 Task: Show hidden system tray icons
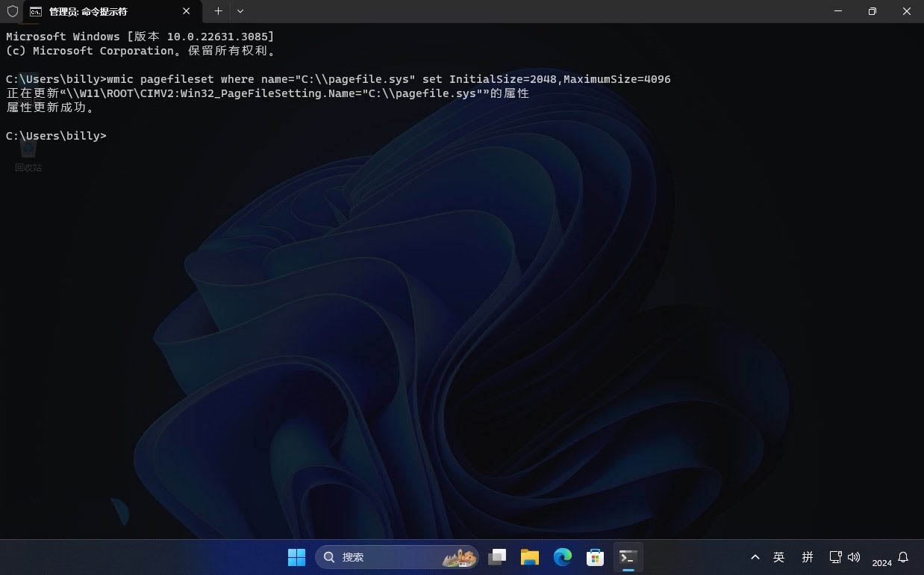pyautogui.click(x=755, y=557)
